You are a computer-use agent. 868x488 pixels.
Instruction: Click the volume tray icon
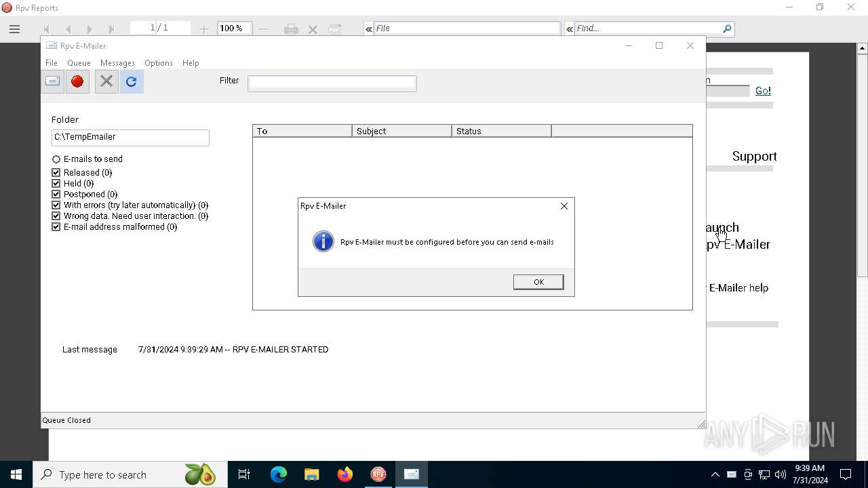pos(781,474)
